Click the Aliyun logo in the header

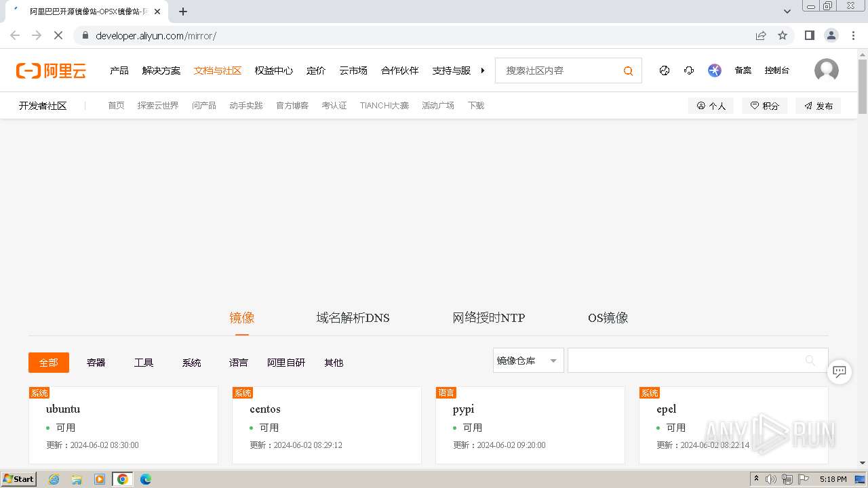(52, 70)
